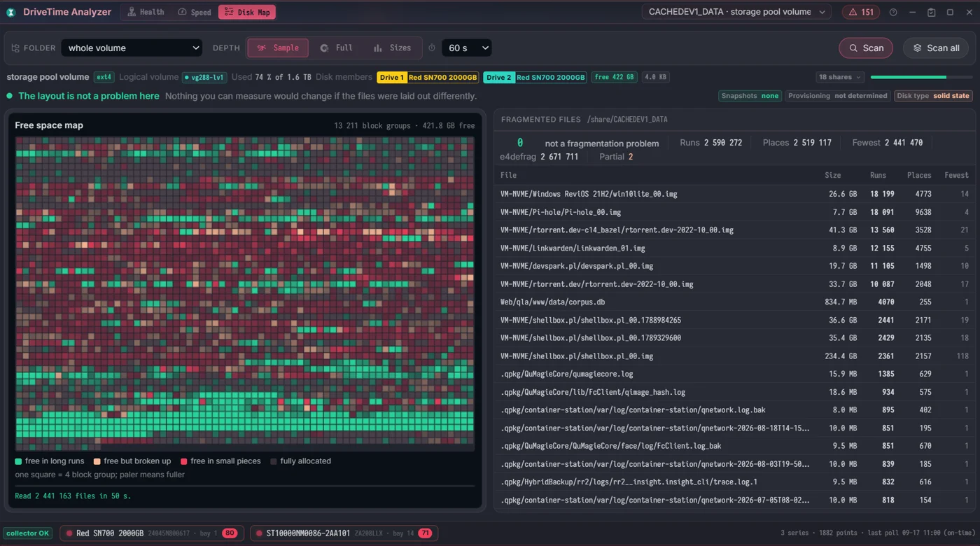
Task: Click the Drive 2 Red SN700 2000GB chip
Action: 535,77
